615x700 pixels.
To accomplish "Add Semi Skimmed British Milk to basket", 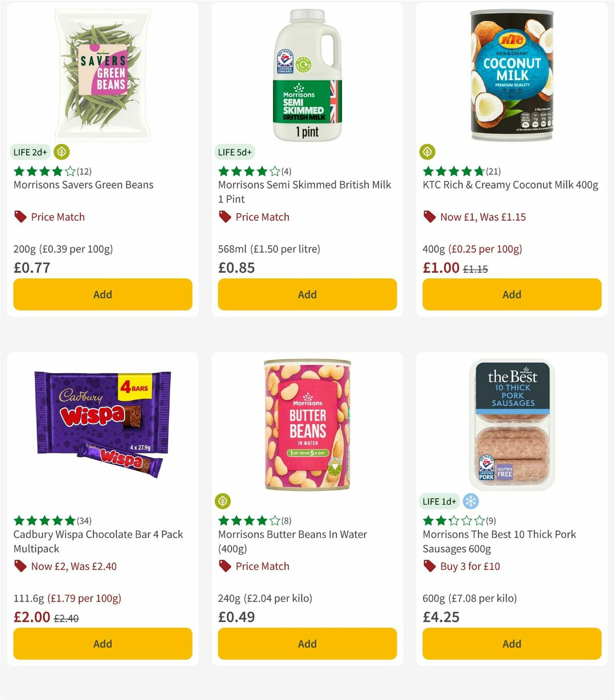I will click(x=307, y=294).
